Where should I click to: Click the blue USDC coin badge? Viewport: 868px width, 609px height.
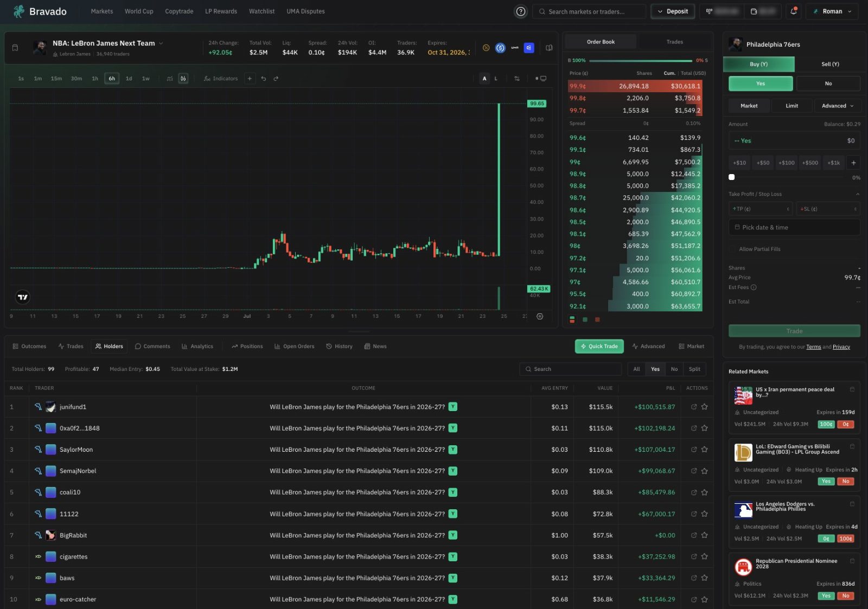(x=500, y=48)
